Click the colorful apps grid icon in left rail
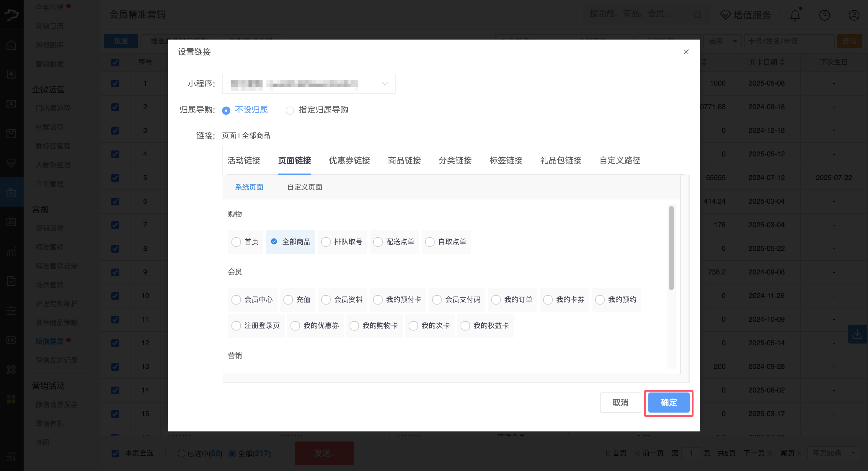The width and height of the screenshot is (868, 471). 11,399
